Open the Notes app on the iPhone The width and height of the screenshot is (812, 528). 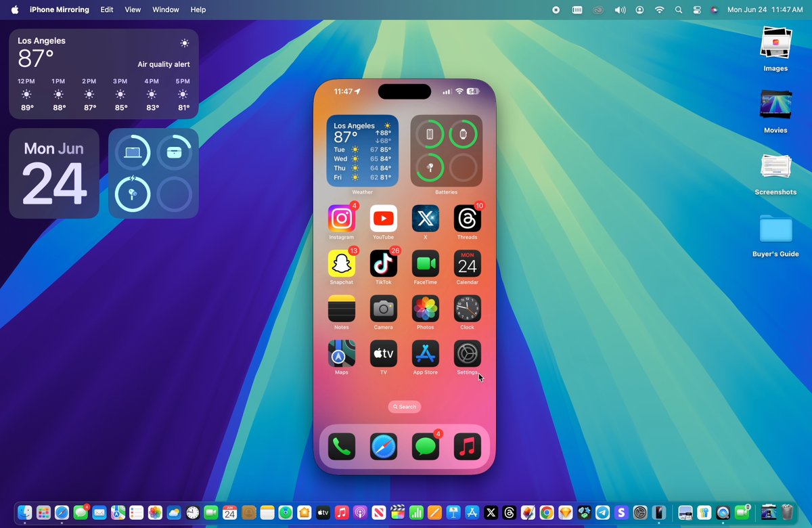[x=342, y=309]
